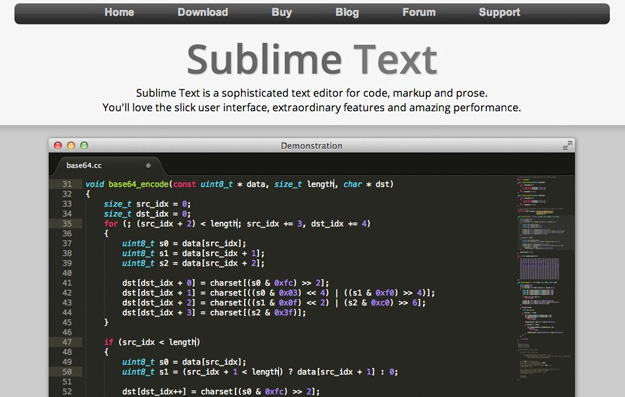This screenshot has height=397, width=625.
Task: Click the fullscreen arrows icon in title bar
Action: click(x=567, y=145)
